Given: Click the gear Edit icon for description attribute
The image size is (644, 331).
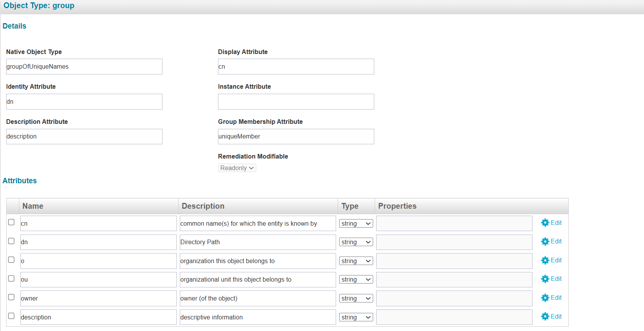Looking at the screenshot, I should click(545, 317).
